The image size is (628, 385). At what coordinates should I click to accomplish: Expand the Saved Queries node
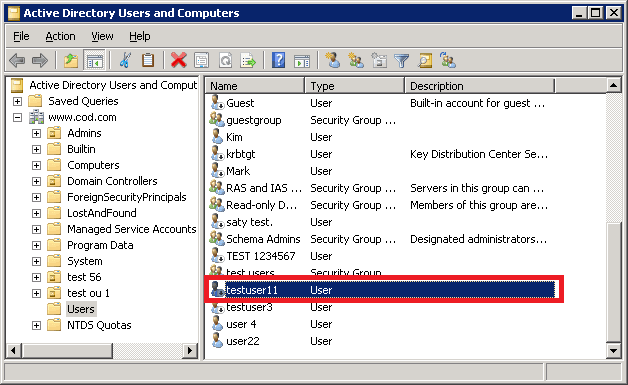pos(17,101)
